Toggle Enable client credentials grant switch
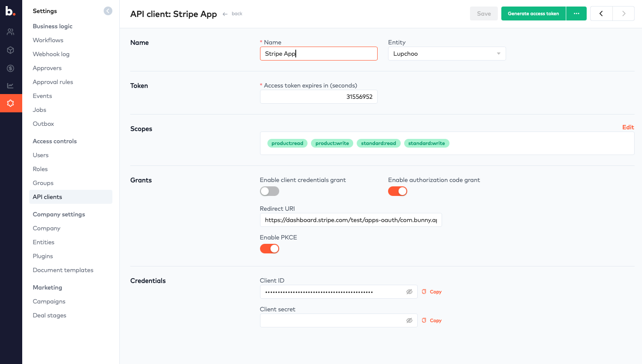The width and height of the screenshot is (642, 364). tap(270, 191)
